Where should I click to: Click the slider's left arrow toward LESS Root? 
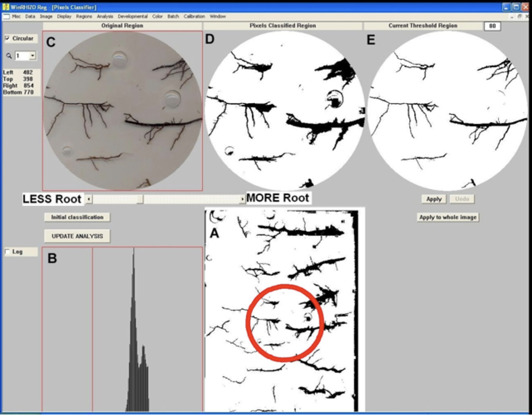click(89, 199)
